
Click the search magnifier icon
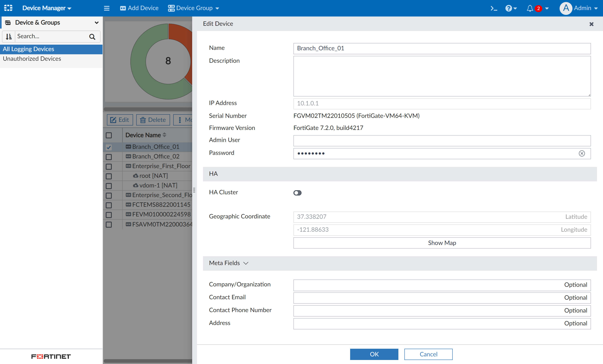click(x=92, y=37)
